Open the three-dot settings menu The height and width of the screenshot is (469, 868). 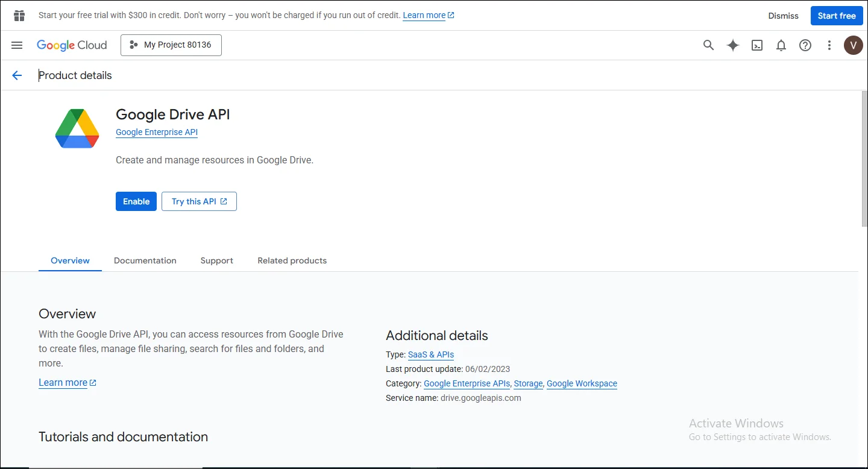829,45
